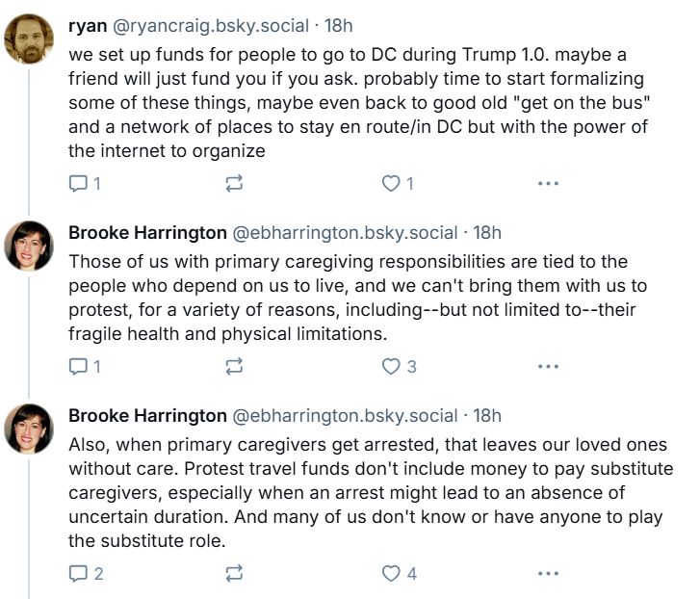Screen dimensions: 700x599
Task: Open more options on Brooke's caregiving post
Action: (x=548, y=367)
